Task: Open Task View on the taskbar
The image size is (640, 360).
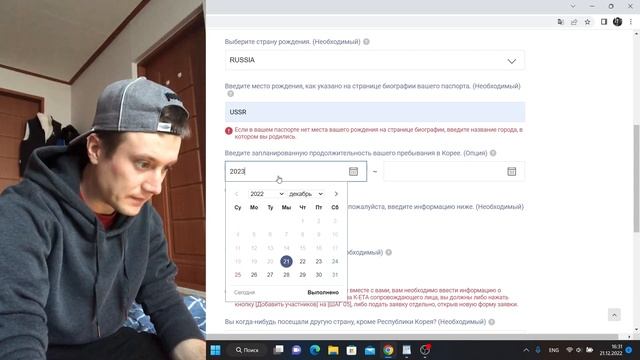Action: (278, 350)
